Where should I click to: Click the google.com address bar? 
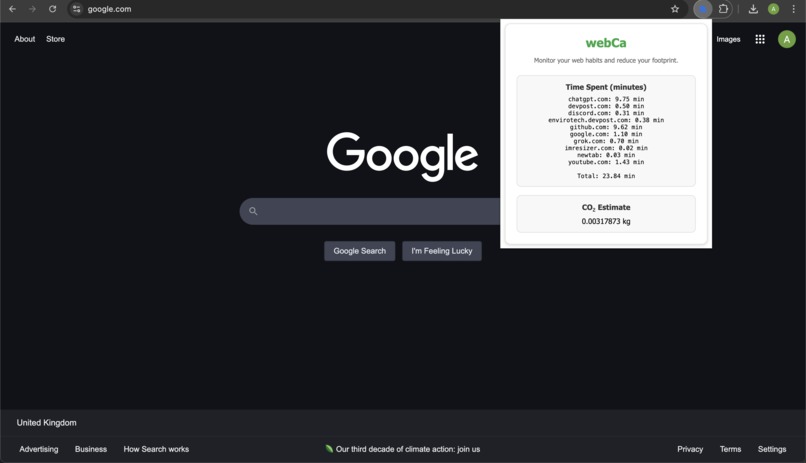[x=375, y=9]
